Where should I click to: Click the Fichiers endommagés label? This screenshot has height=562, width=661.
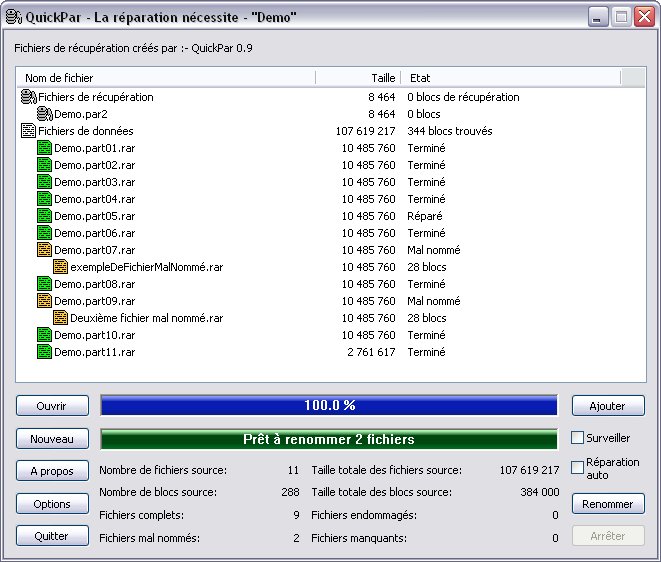(364, 515)
